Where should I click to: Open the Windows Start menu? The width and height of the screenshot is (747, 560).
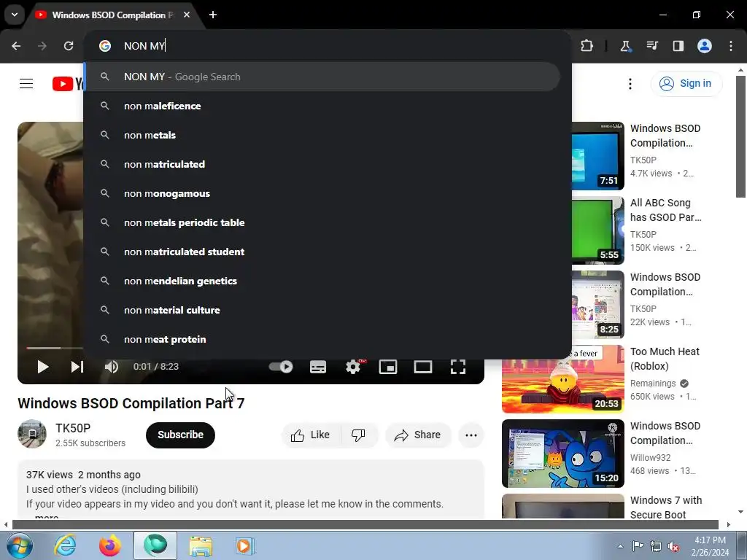pyautogui.click(x=19, y=545)
